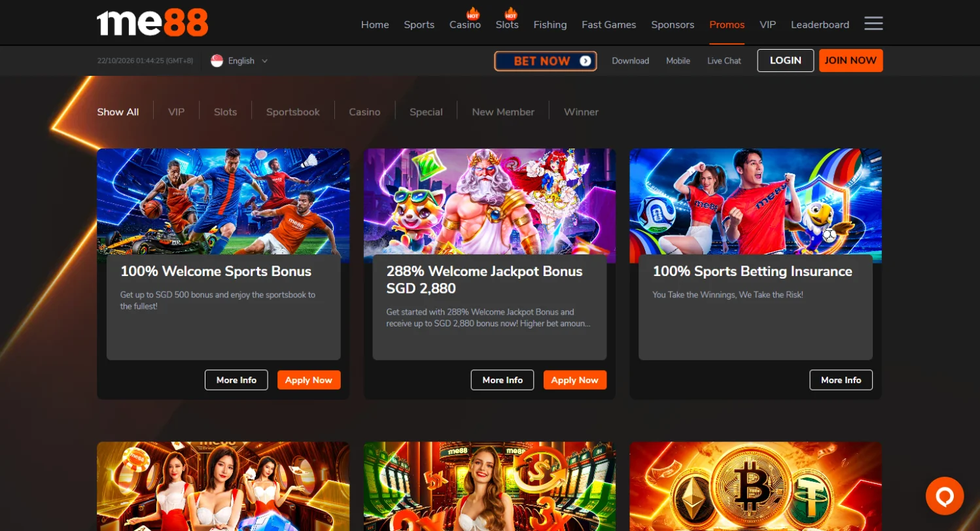Open More Info for 288% Jackpot Bonus
The width and height of the screenshot is (980, 531).
pos(502,380)
